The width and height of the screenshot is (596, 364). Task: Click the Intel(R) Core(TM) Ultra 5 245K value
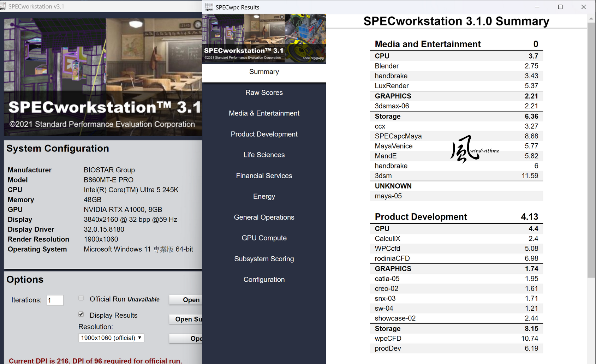point(131,190)
